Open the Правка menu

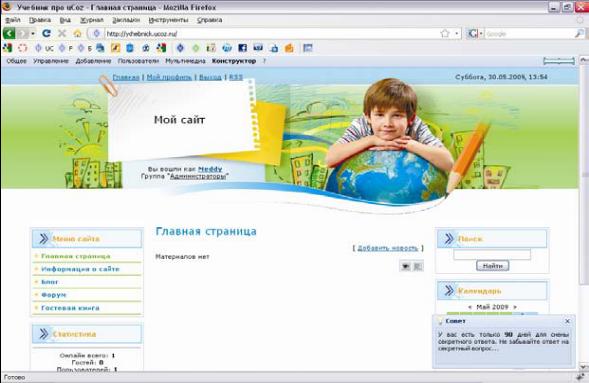pyautogui.click(x=40, y=20)
